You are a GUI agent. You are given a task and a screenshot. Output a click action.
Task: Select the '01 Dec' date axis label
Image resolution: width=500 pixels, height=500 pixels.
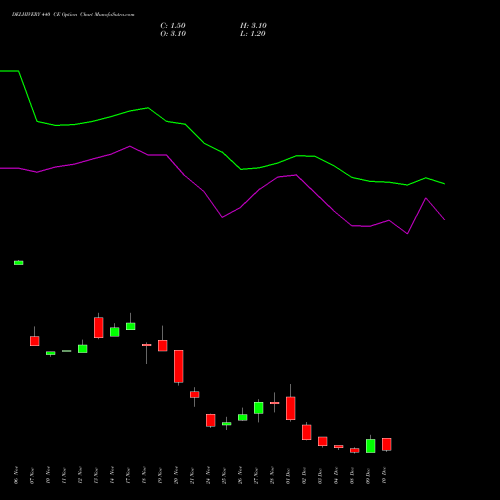click(288, 475)
